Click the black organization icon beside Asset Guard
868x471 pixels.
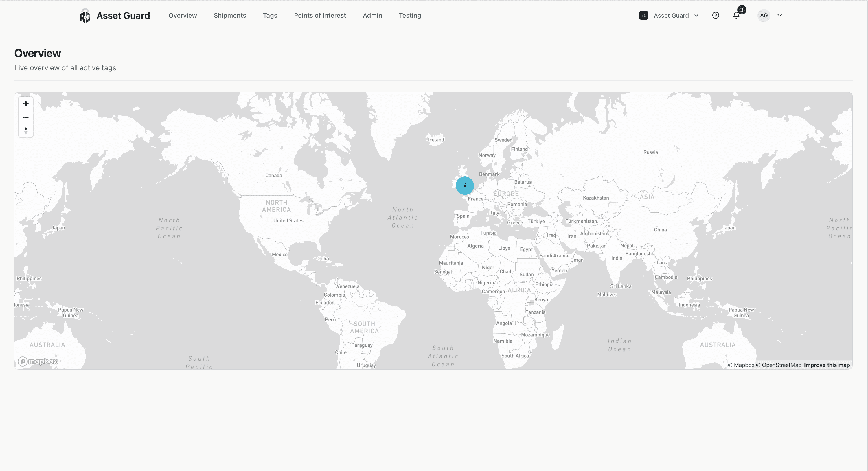point(643,16)
